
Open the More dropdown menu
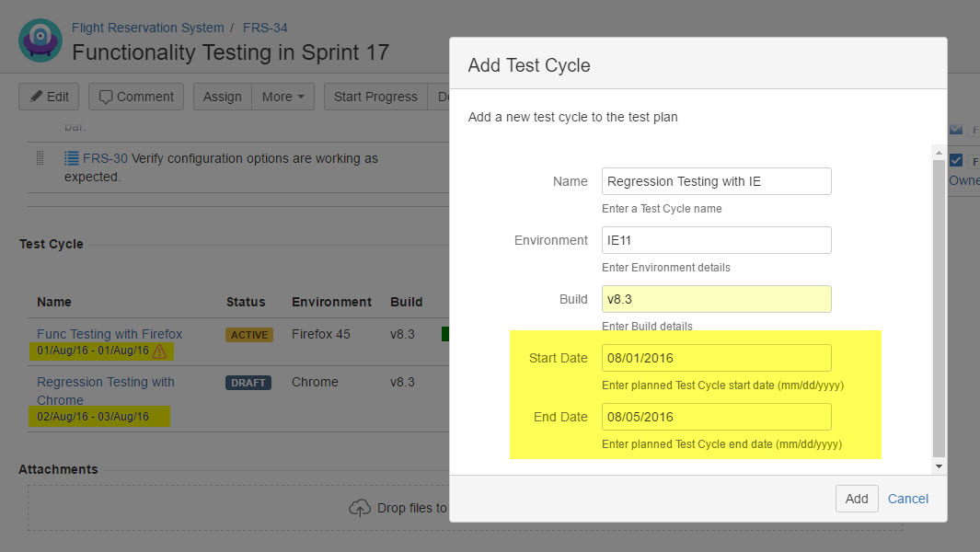pyautogui.click(x=282, y=97)
